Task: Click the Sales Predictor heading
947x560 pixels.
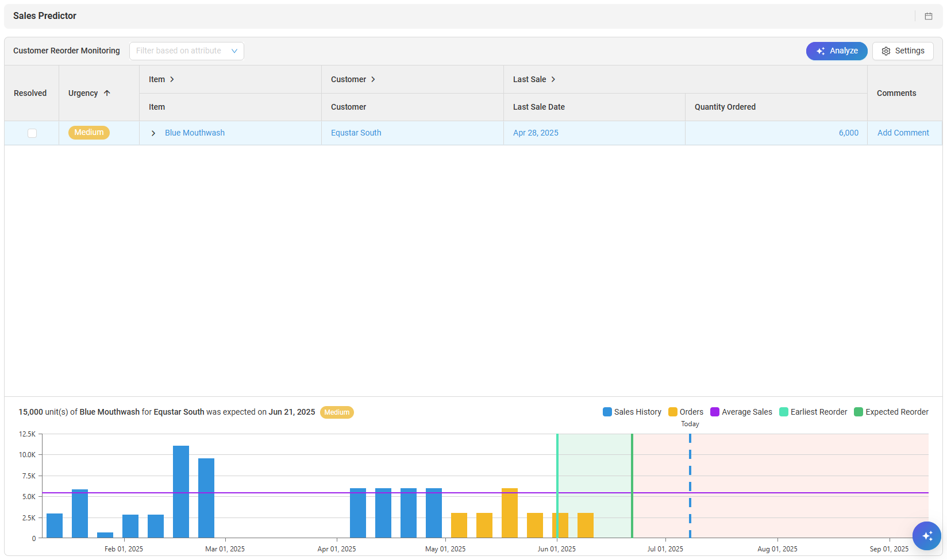Action: point(45,16)
